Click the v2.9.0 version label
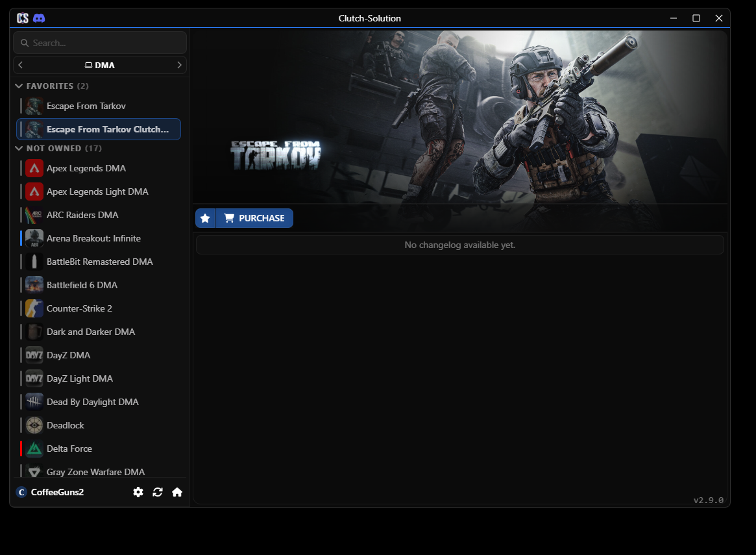 click(708, 500)
